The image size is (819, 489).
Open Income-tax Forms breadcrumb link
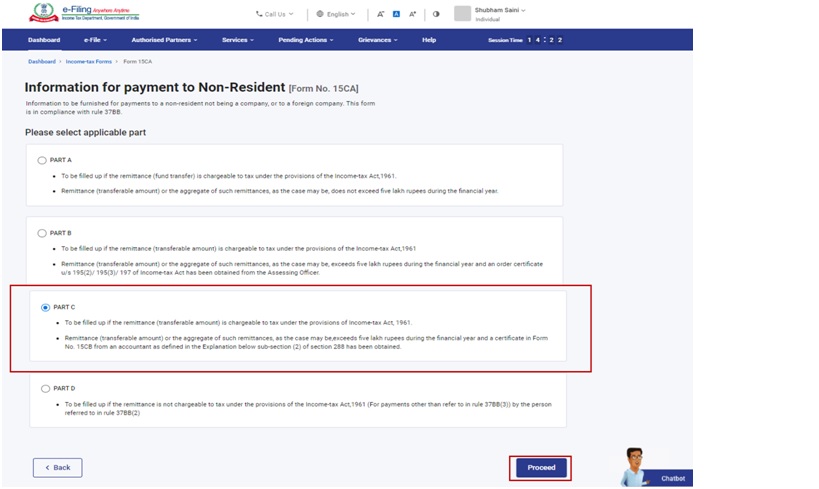89,62
